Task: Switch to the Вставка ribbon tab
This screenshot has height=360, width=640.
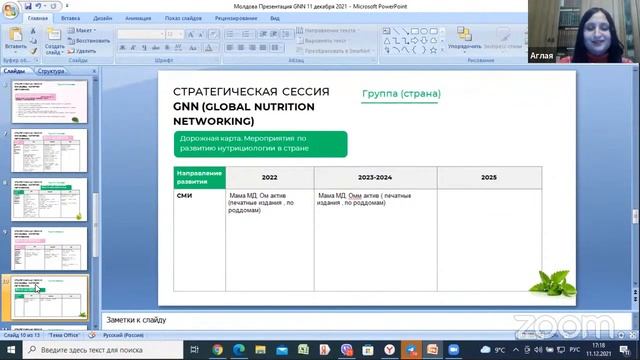Action: pos(70,18)
